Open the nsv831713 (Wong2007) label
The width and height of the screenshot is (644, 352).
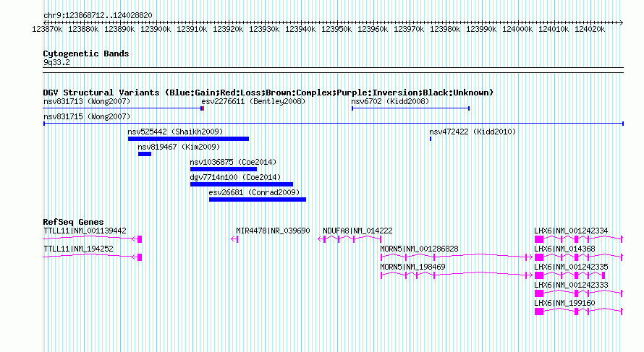click(87, 101)
